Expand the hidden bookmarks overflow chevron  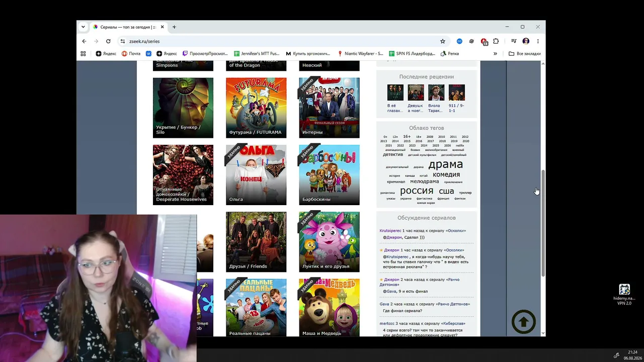pyautogui.click(x=495, y=53)
